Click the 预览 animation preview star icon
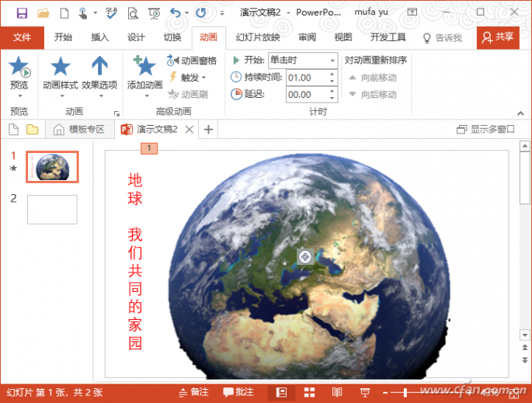Image resolution: width=532 pixels, height=403 pixels. pos(19,67)
